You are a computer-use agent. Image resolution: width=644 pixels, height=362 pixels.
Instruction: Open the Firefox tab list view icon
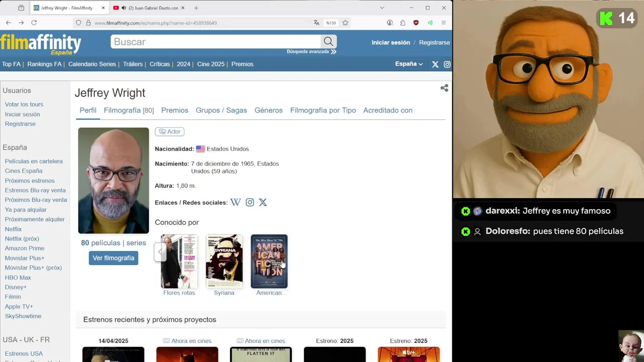click(x=21, y=8)
